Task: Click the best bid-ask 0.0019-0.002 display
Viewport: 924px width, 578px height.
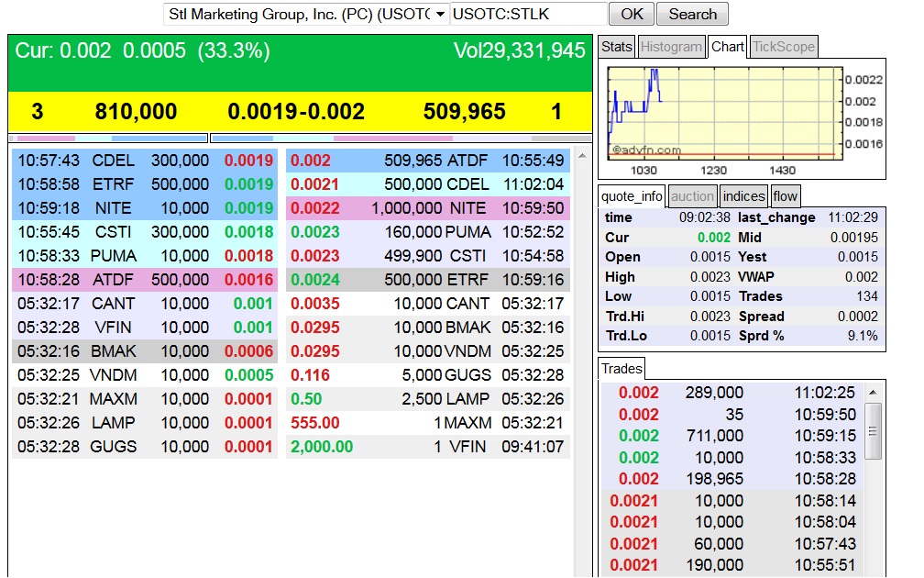Action: [x=296, y=112]
